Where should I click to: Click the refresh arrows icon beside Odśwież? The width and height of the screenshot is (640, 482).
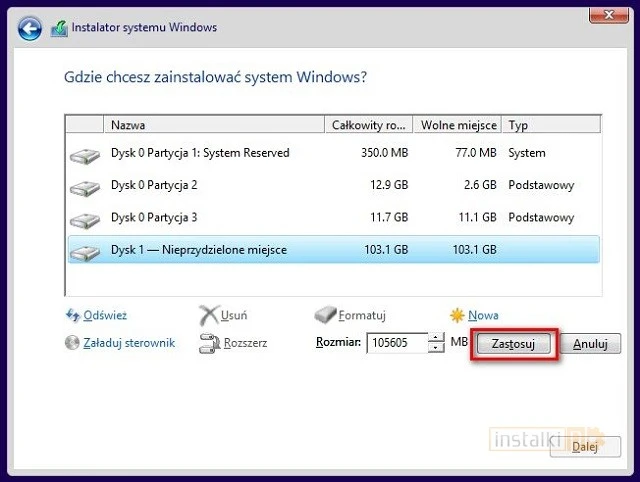click(73, 315)
